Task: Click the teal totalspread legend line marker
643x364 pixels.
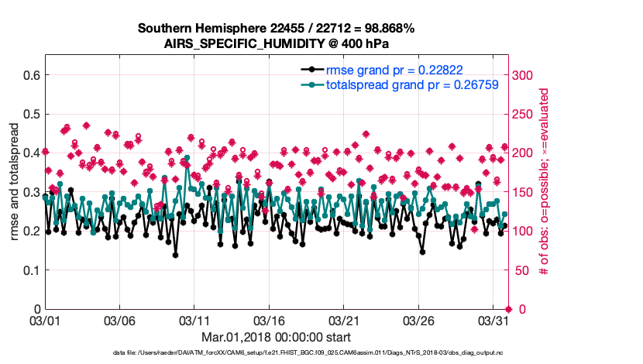Action: pyautogui.click(x=311, y=84)
